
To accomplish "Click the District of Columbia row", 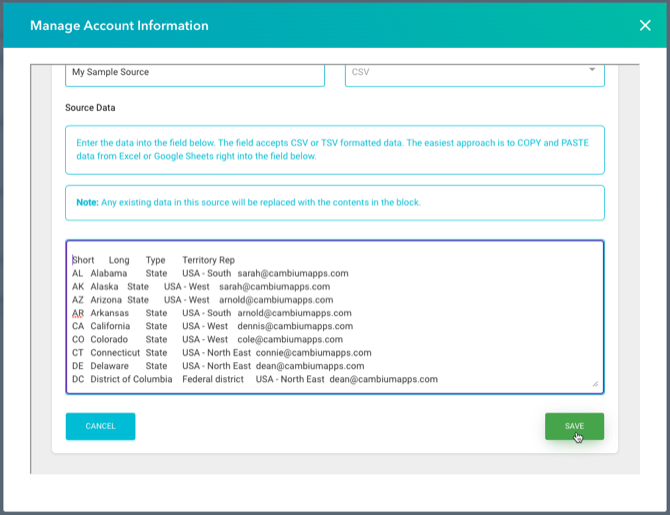I will [x=255, y=379].
